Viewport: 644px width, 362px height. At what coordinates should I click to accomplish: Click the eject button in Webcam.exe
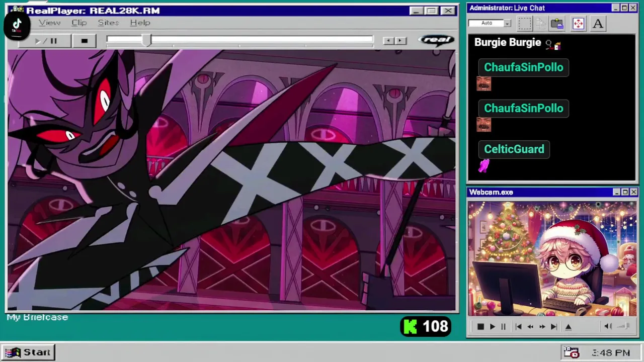pos(569,327)
